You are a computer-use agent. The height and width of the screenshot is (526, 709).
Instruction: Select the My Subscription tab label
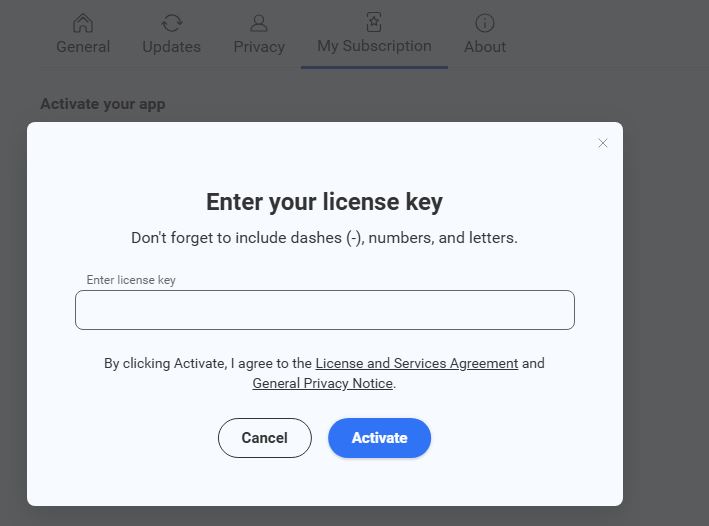[x=374, y=46]
